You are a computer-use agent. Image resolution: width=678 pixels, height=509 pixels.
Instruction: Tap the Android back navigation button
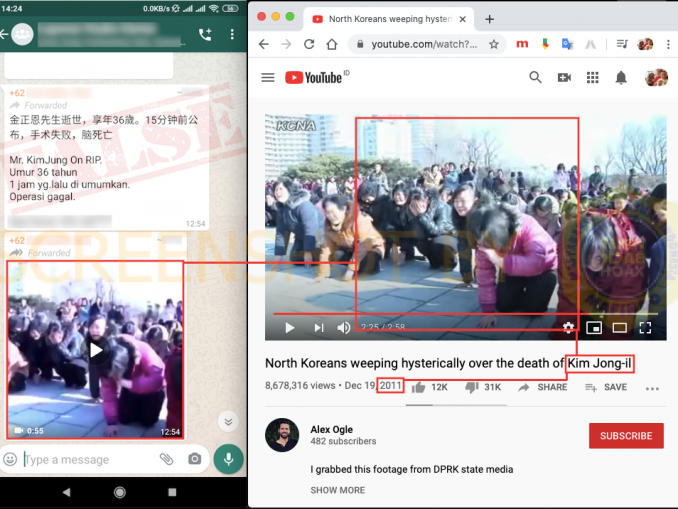(66, 492)
